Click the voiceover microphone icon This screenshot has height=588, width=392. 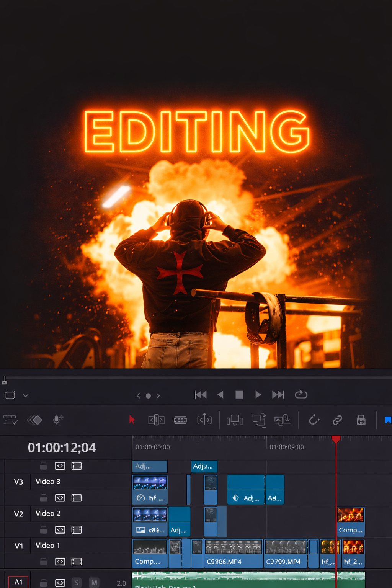pyautogui.click(x=58, y=420)
